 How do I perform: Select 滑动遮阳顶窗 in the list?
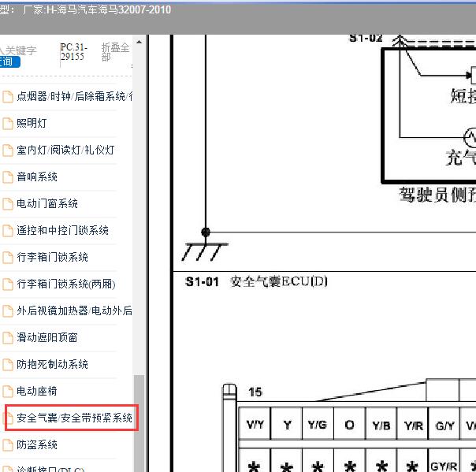point(47,337)
